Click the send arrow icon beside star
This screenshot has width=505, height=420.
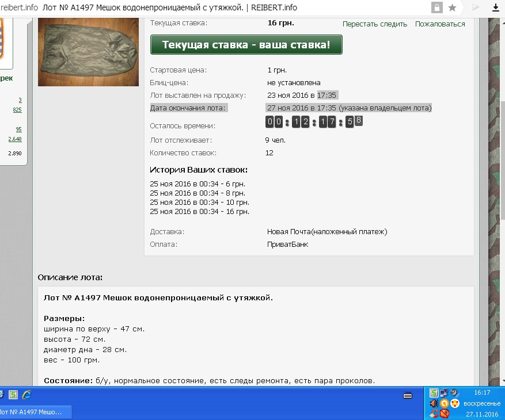pos(476,7)
